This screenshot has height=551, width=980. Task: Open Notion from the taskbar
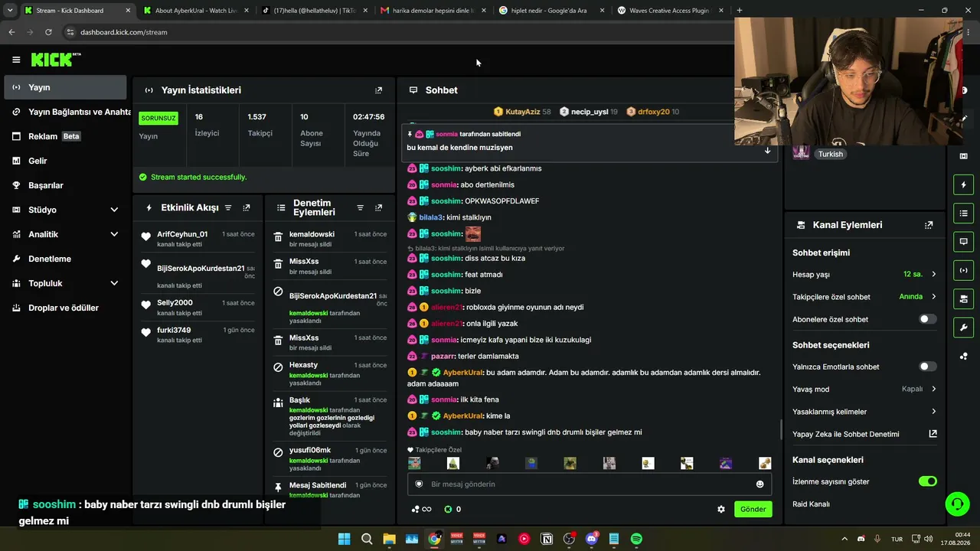[x=547, y=539]
